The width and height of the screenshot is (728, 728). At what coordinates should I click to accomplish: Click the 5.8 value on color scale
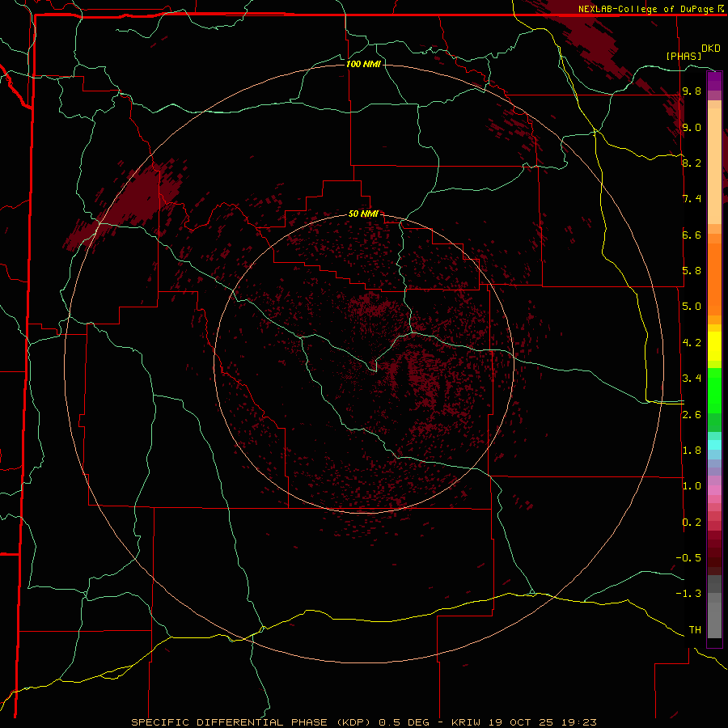click(x=692, y=271)
